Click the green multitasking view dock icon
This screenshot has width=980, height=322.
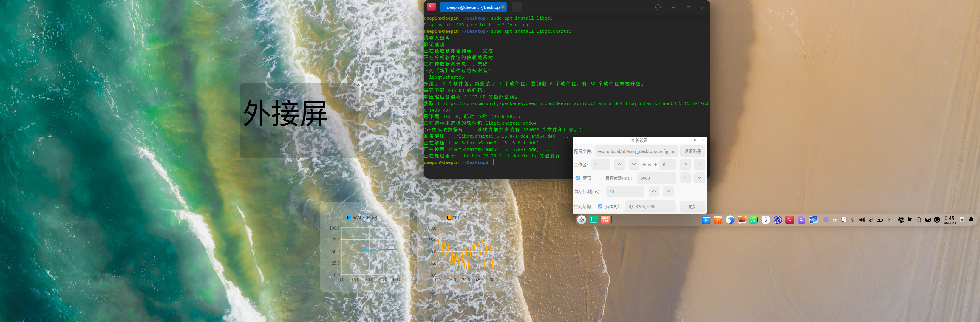point(593,220)
